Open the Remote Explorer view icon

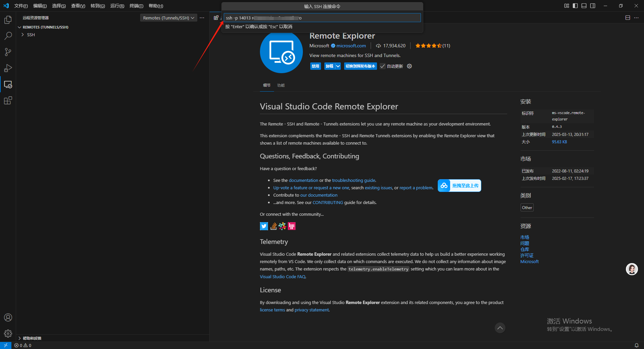pos(8,84)
